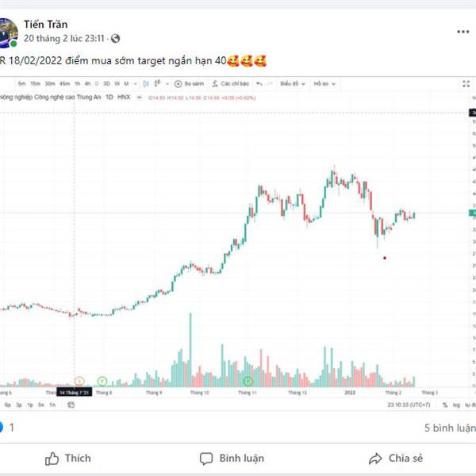Click the Bình luận comment bubble icon

point(206,459)
